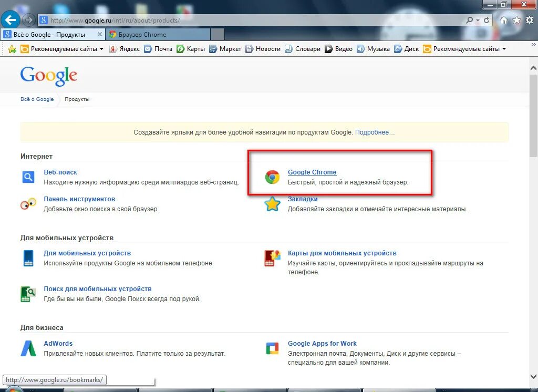
Task: Click the browser Back arrow button
Action: (11, 19)
